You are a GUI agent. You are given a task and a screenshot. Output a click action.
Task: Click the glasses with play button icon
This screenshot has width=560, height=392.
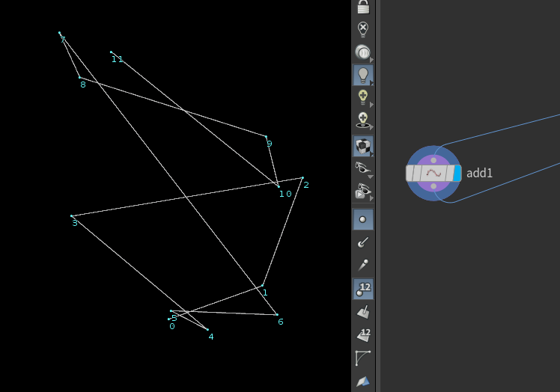point(363,191)
